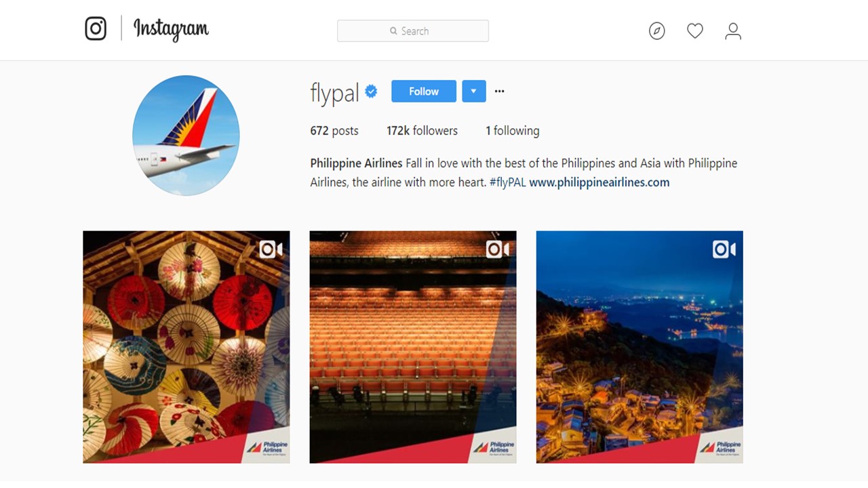Open the Explore compass icon
The height and width of the screenshot is (488, 868).
(x=656, y=31)
